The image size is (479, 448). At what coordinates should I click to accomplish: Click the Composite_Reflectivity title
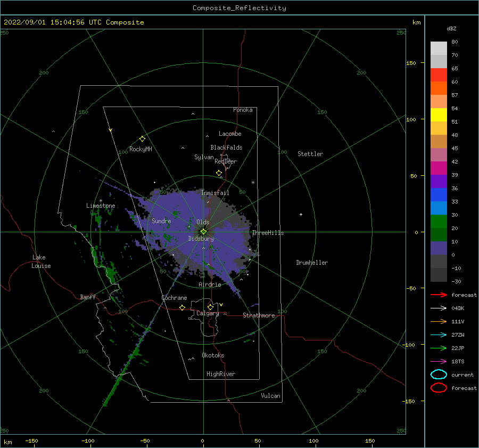tap(239, 8)
